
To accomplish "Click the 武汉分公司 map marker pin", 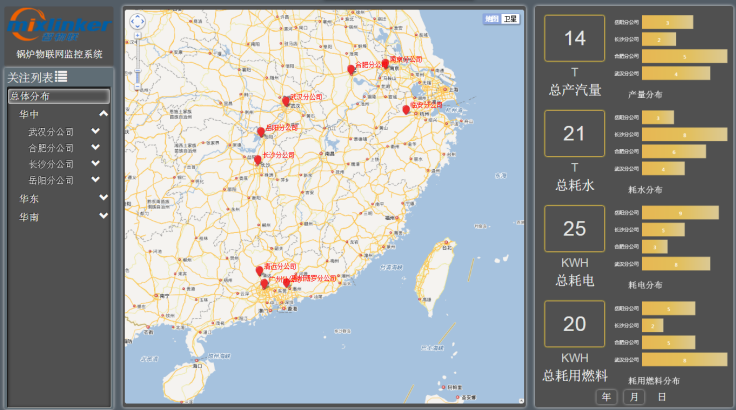I will point(286,101).
